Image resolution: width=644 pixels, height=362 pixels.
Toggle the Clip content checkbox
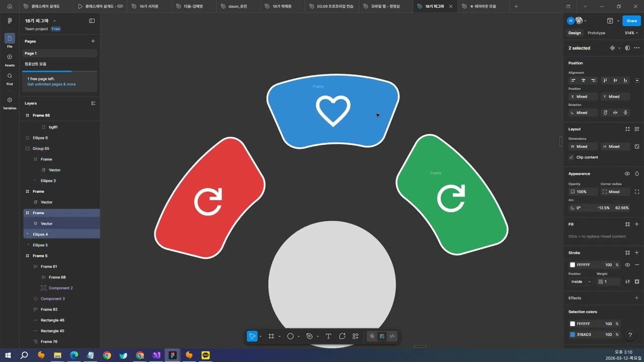click(572, 157)
